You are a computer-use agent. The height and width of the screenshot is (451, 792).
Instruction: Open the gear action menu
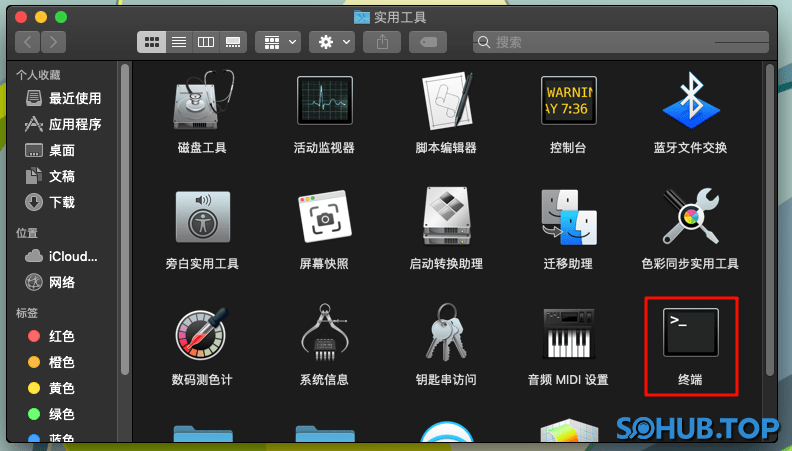click(332, 42)
